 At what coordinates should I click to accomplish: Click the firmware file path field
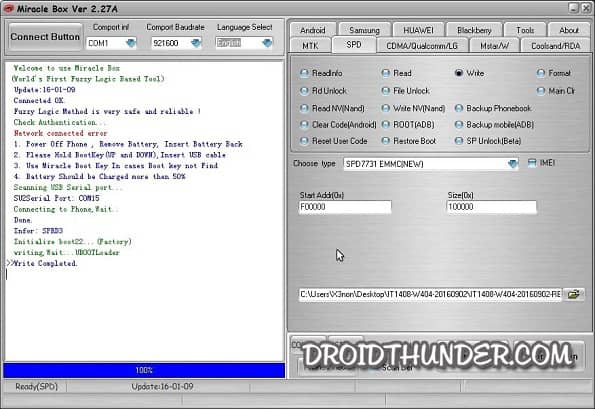click(x=430, y=294)
